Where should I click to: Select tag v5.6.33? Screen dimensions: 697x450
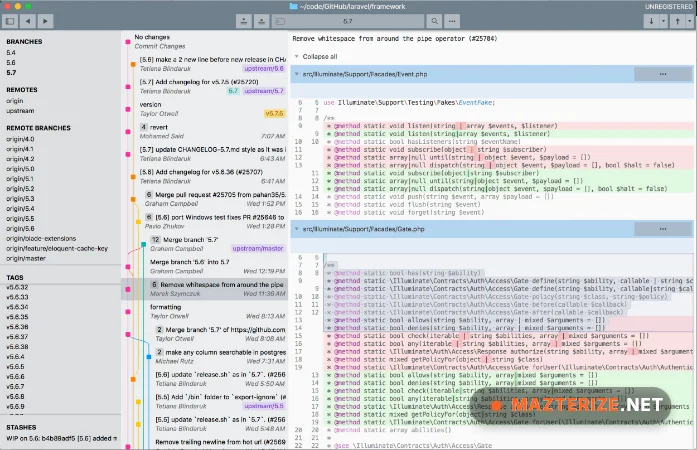pyautogui.click(x=17, y=297)
